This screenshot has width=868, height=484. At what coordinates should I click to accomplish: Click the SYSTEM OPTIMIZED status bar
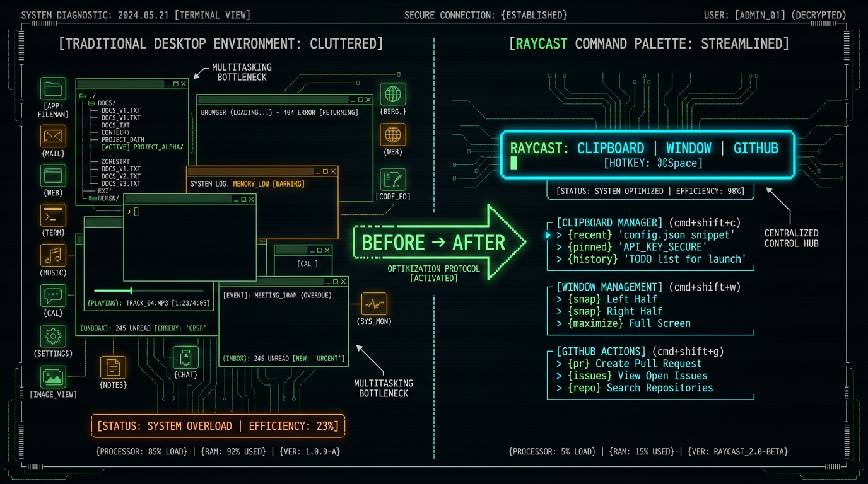650,190
